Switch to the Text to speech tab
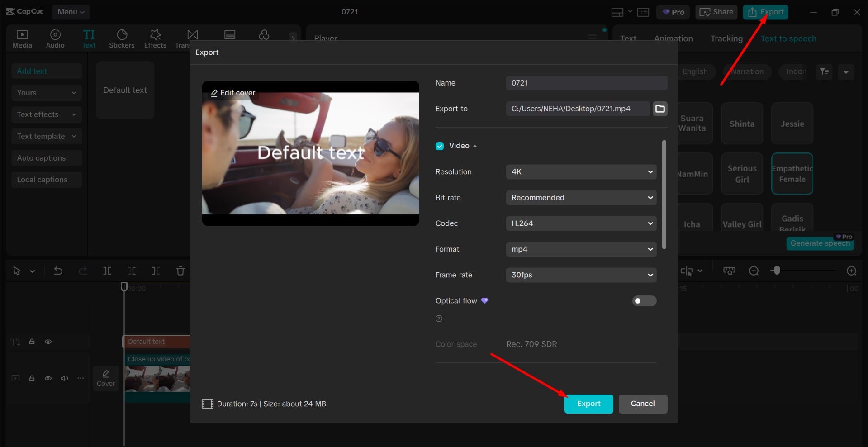868x447 pixels. click(788, 38)
